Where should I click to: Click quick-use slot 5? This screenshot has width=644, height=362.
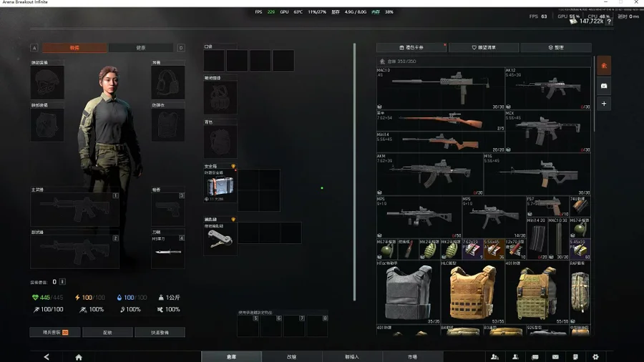248,326
